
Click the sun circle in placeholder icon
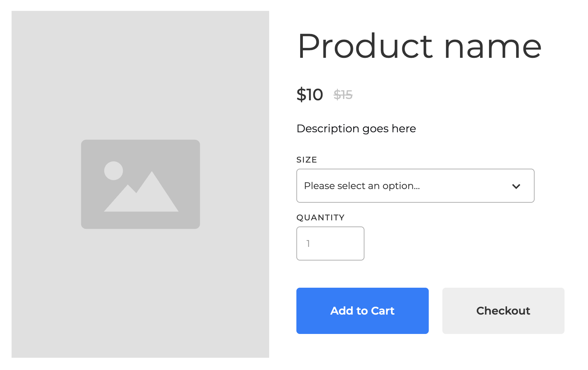click(x=113, y=171)
